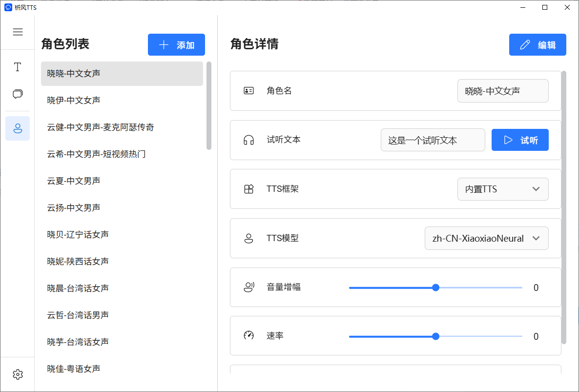
Task: Click the ID card icon beside 角色名
Action: pos(249,90)
